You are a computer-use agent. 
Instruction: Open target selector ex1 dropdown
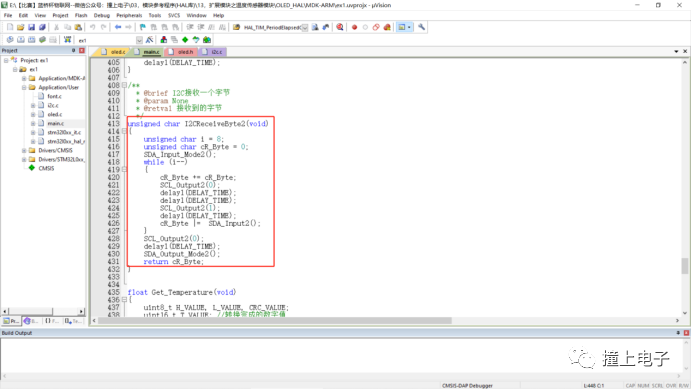(x=139, y=40)
